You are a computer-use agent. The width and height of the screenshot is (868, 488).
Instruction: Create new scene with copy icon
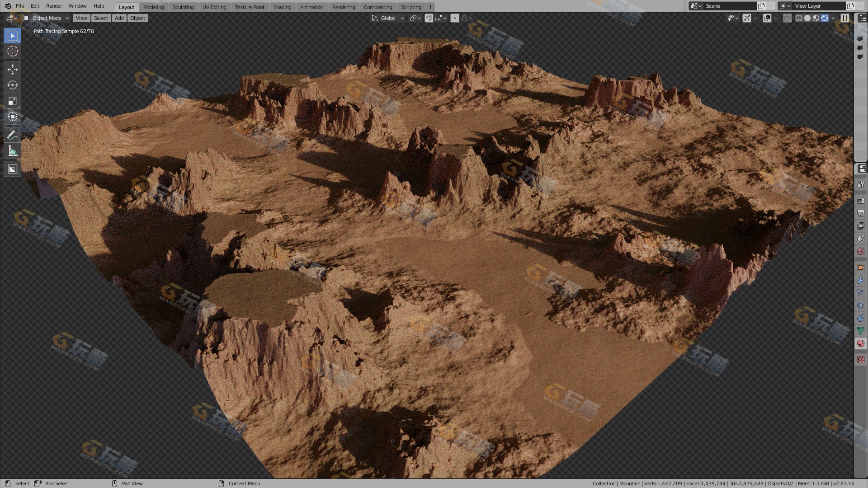point(761,6)
